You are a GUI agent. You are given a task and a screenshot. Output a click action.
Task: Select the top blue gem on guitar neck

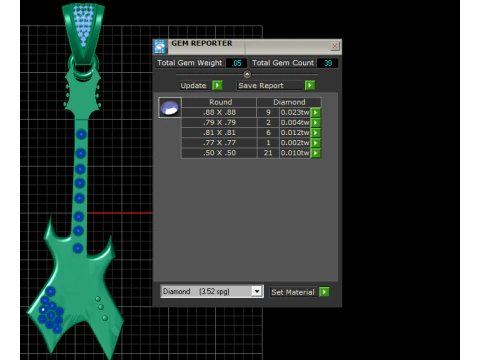81,134
